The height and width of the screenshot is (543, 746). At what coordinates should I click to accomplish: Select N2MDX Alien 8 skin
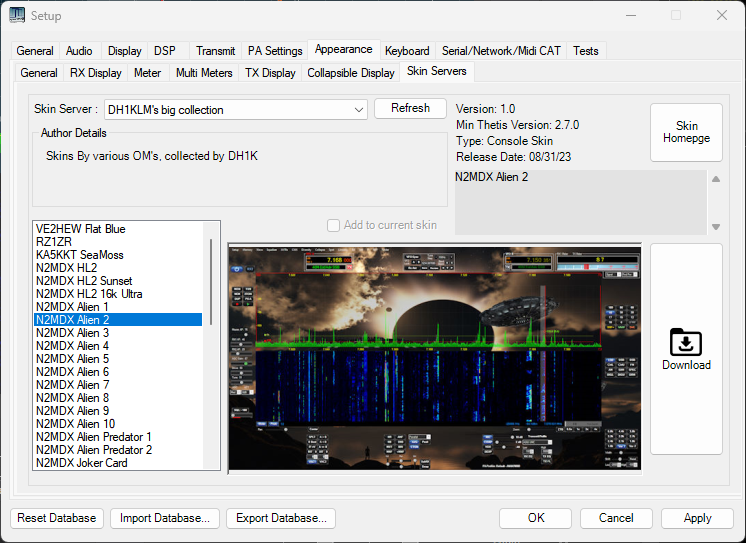click(118, 398)
